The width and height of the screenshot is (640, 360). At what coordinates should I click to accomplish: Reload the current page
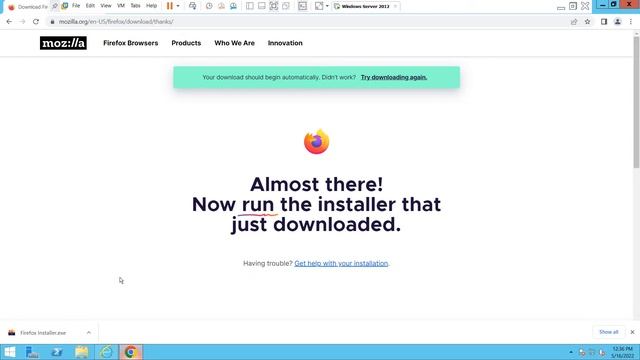point(36,22)
